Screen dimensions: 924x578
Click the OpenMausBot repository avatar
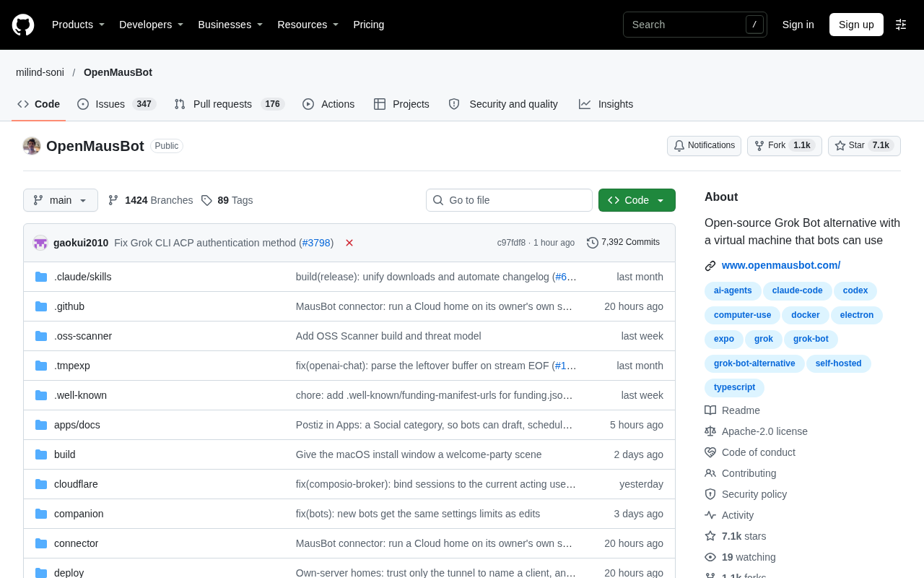[x=32, y=146]
